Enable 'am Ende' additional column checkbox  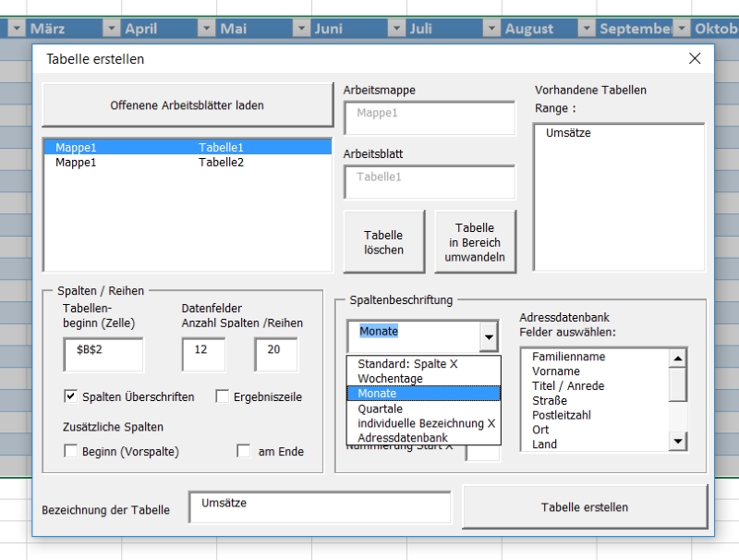pyautogui.click(x=244, y=451)
